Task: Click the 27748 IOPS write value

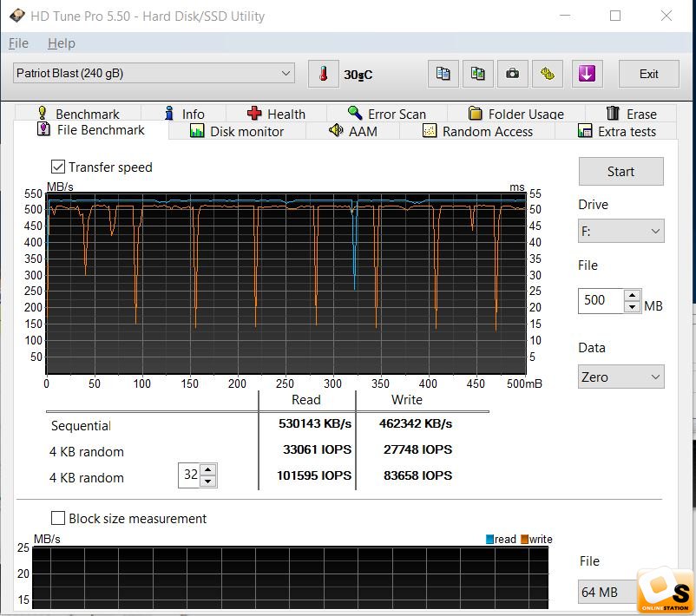Action: click(417, 449)
